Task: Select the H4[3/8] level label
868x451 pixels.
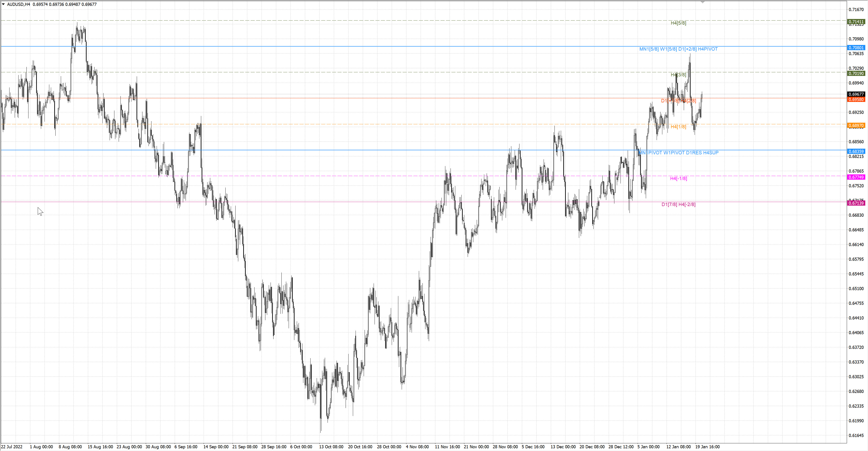Action: (x=678, y=75)
